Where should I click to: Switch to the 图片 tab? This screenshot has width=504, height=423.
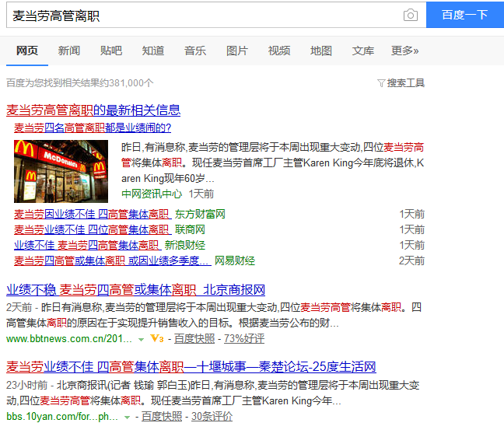pos(237,51)
